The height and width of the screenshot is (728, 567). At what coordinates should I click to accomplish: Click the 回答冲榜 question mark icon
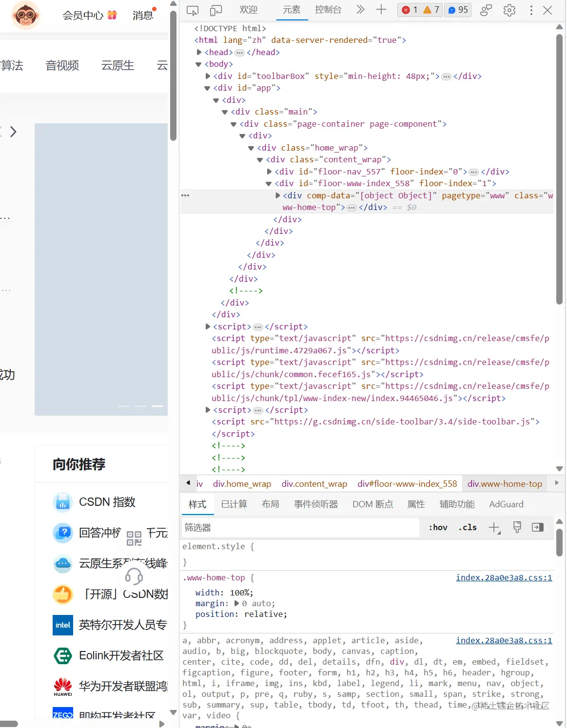63,533
